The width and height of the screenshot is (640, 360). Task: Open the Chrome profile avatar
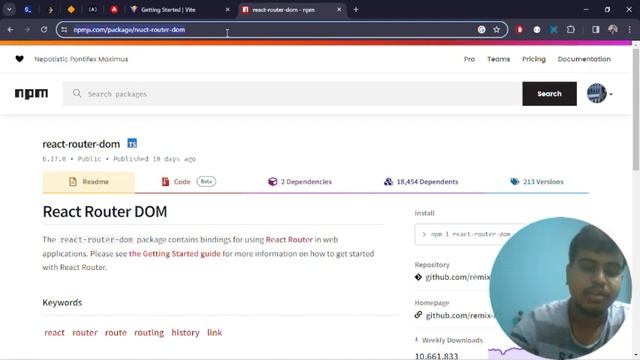(x=613, y=29)
